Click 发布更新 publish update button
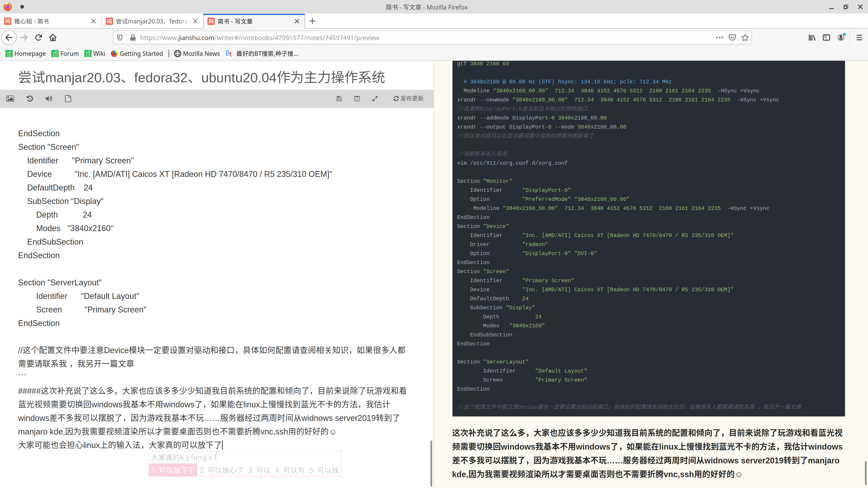Screen dimensions: 868x488 408,98
